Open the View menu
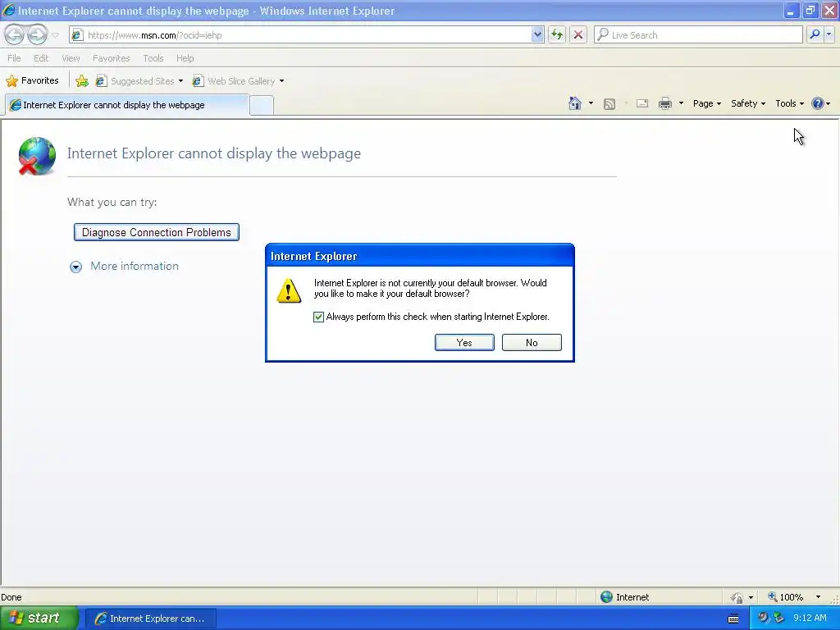The image size is (840, 630). coord(71,58)
